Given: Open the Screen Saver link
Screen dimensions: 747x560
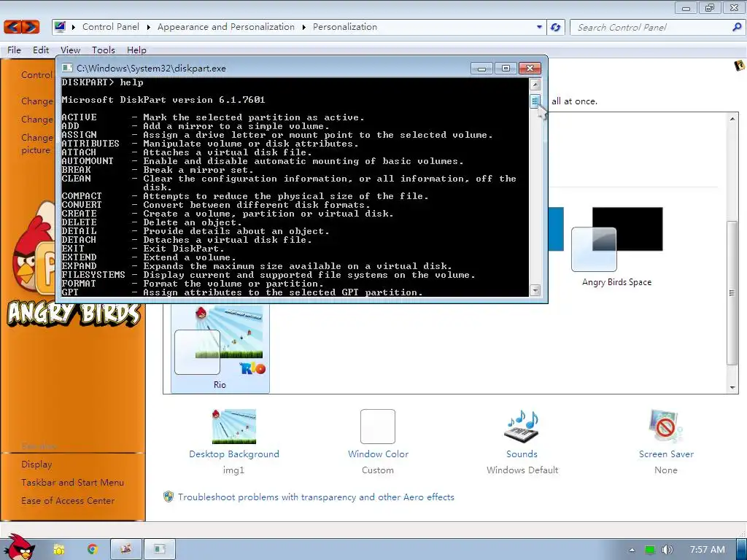Looking at the screenshot, I should pos(666,454).
